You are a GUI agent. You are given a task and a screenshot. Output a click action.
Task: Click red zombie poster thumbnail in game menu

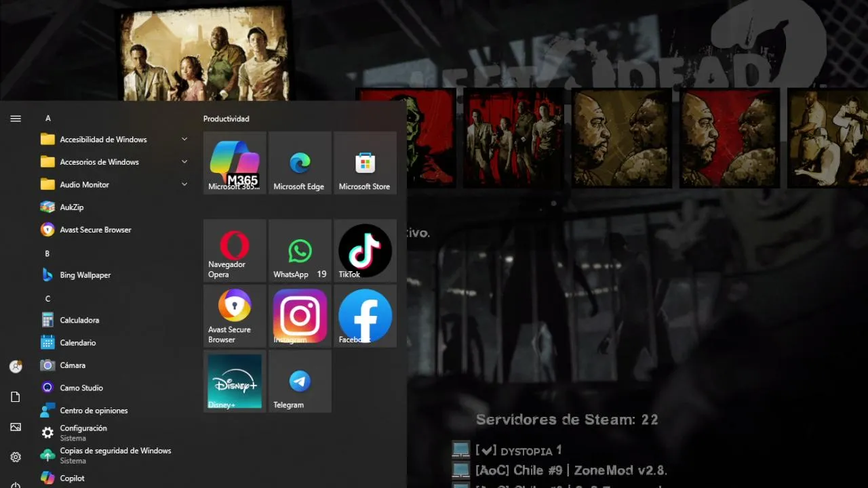click(x=431, y=138)
